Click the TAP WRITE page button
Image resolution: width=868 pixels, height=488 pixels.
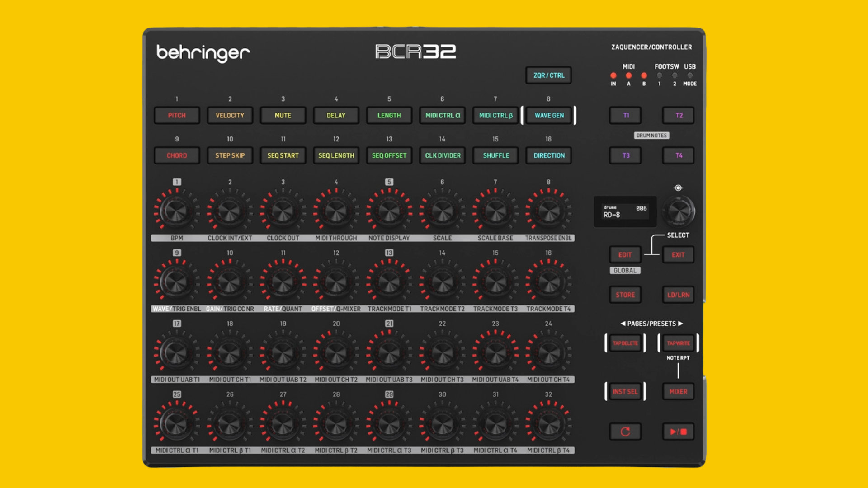(678, 343)
